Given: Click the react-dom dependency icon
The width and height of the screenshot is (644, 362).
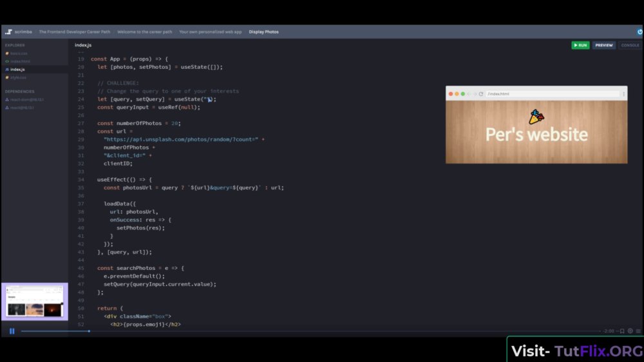Looking at the screenshot, I should [7, 99].
